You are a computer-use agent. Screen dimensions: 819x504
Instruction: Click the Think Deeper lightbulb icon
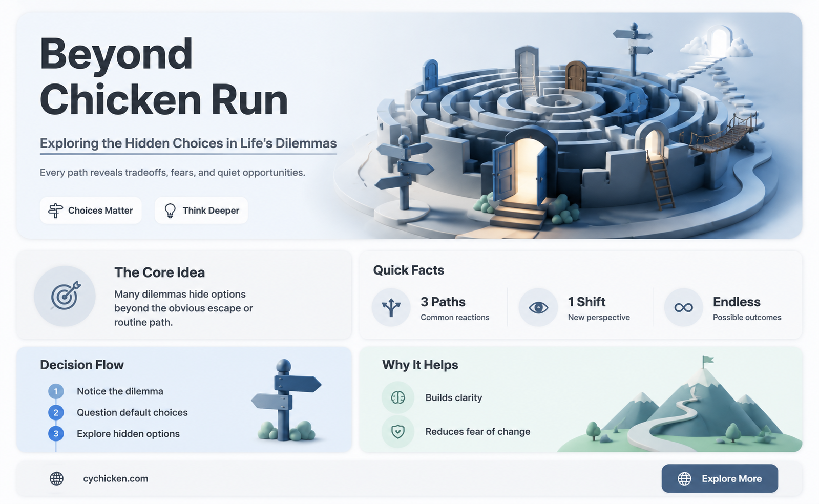(x=170, y=211)
